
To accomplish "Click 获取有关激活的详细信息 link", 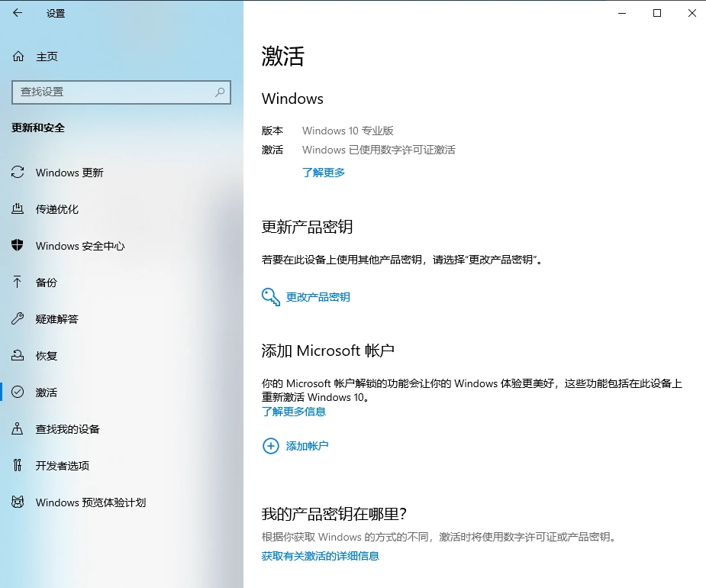I will 320,556.
